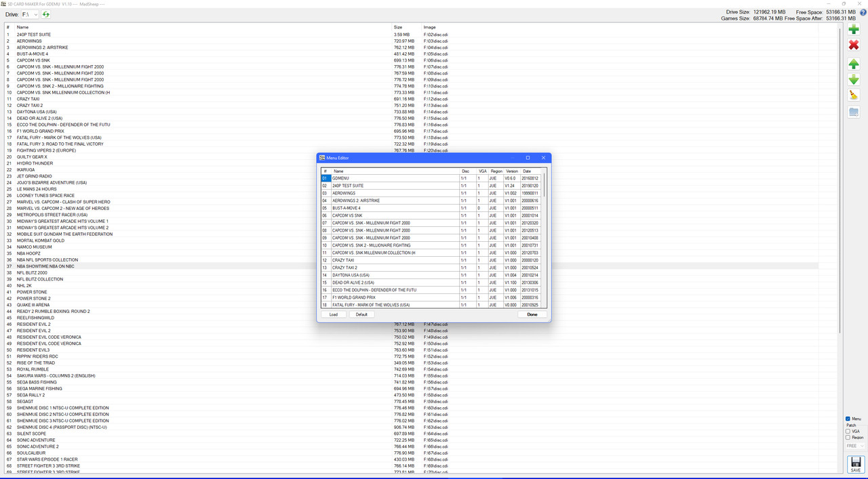Click the Image column header in main list
The height and width of the screenshot is (479, 868).
(430, 27)
